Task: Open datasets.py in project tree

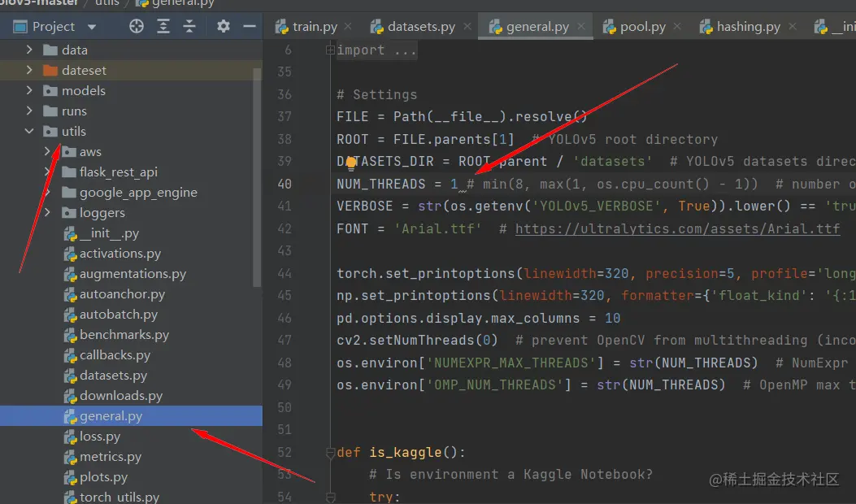Action: click(113, 375)
